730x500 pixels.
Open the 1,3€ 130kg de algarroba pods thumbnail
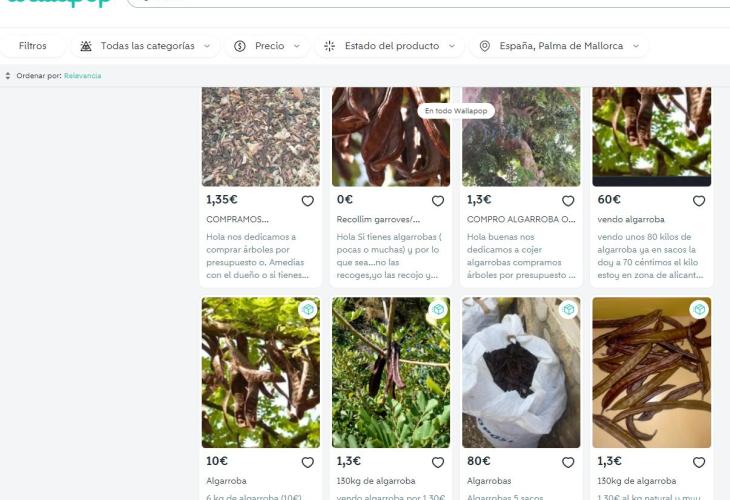pos(651,372)
